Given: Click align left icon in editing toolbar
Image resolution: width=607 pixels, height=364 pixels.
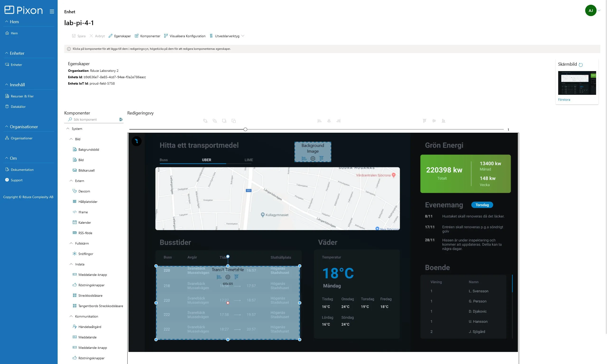Looking at the screenshot, I should pyautogui.click(x=319, y=121).
